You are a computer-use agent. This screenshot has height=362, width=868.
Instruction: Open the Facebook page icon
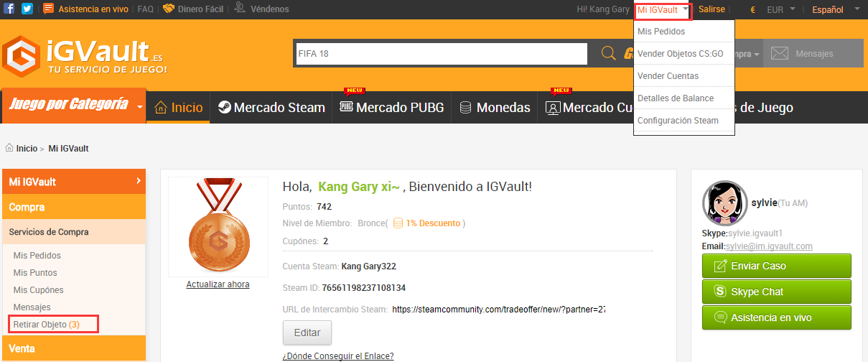click(x=10, y=9)
